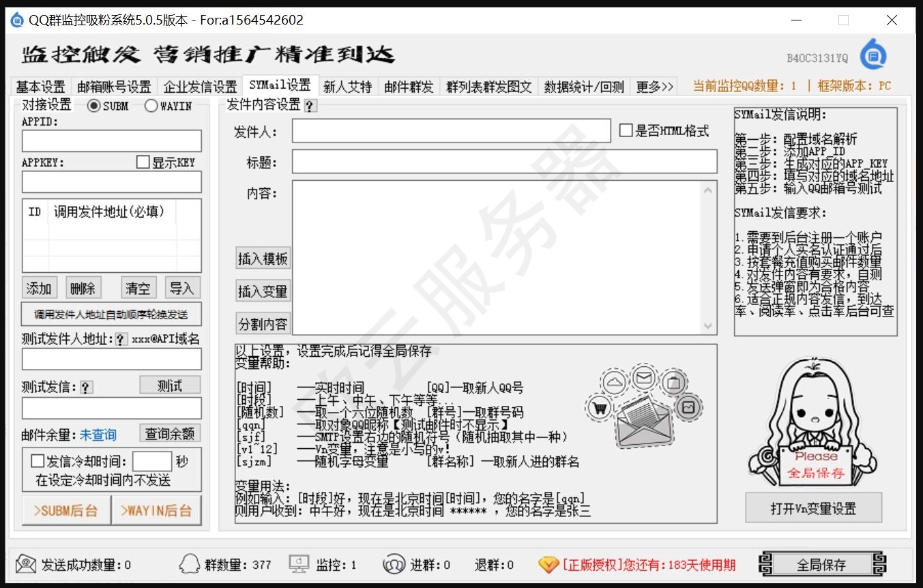Image resolution: width=923 pixels, height=588 pixels.
Task: Click inside the 内容 text area
Action: click(x=497, y=257)
